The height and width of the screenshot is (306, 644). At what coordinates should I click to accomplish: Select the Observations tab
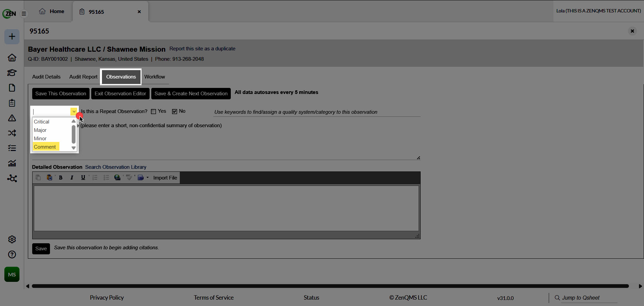(x=121, y=76)
